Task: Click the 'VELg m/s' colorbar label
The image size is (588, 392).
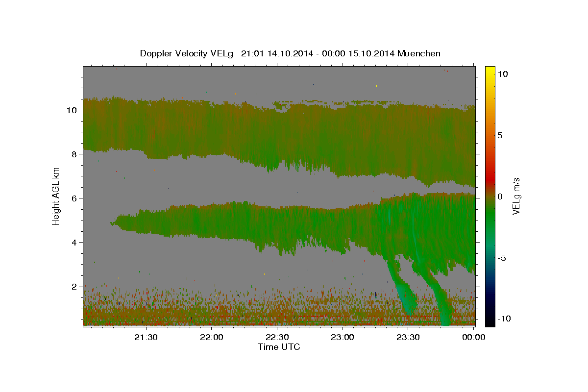Action: pyautogui.click(x=516, y=196)
